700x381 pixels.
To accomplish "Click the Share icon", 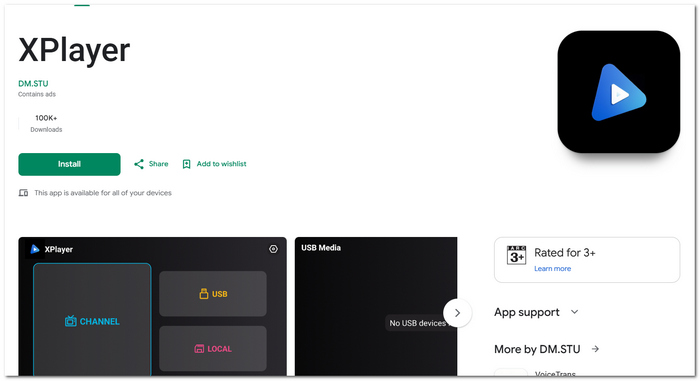I will point(139,164).
